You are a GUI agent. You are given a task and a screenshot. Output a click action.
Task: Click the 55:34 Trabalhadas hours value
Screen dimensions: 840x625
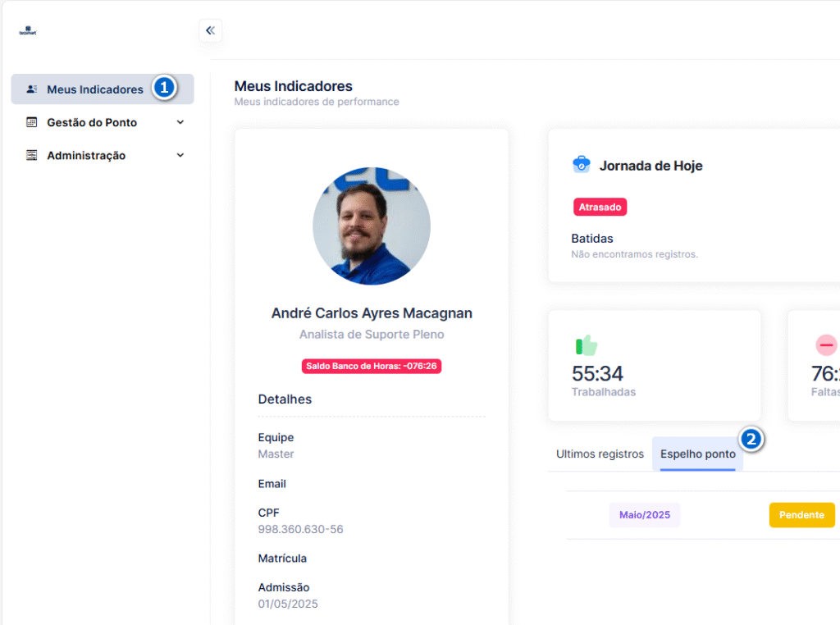click(597, 373)
